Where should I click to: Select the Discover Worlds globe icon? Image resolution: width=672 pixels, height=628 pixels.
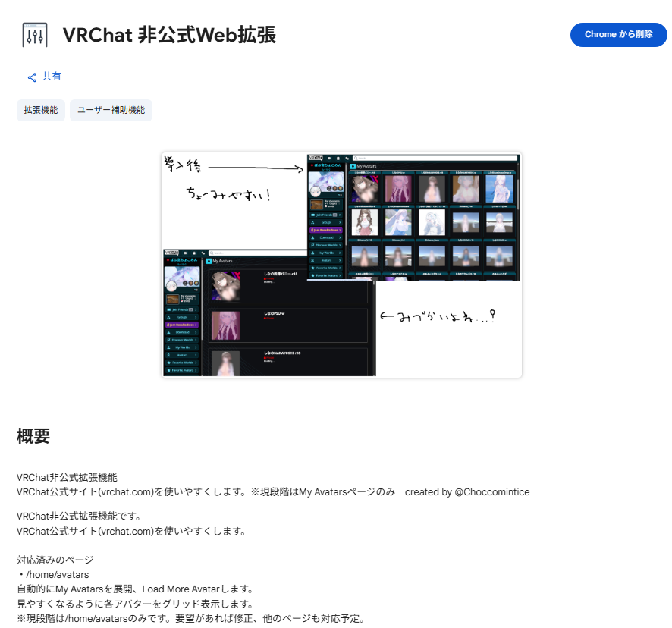312,245
